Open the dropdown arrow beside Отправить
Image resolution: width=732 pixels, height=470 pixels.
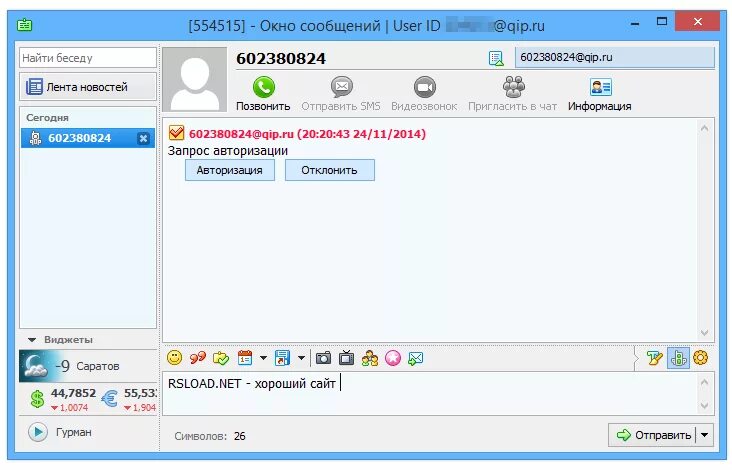[704, 435]
